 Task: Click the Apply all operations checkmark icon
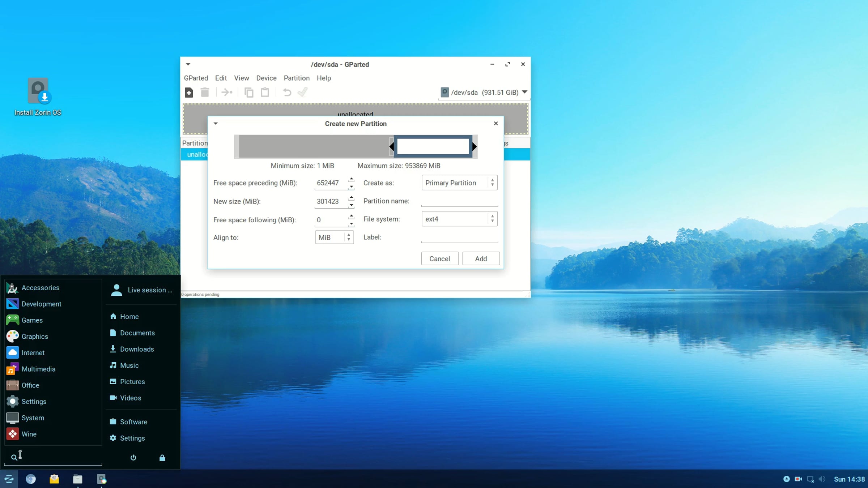point(302,93)
